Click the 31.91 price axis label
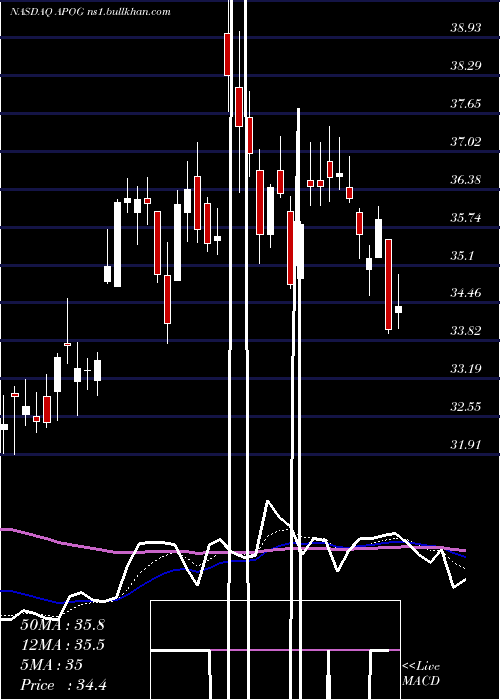The width and height of the screenshot is (500, 700). (x=466, y=445)
